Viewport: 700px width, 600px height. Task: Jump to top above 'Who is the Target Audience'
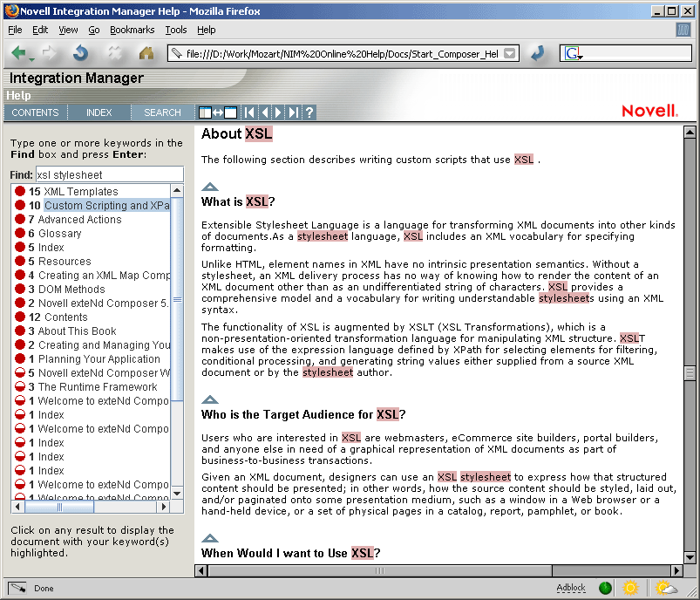[x=210, y=399]
